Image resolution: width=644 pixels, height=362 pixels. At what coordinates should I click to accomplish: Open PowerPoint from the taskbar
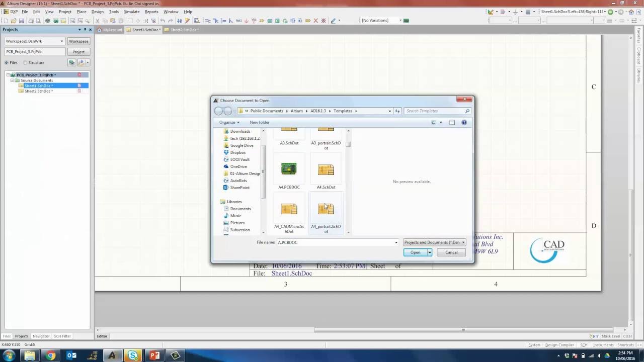click(x=154, y=355)
